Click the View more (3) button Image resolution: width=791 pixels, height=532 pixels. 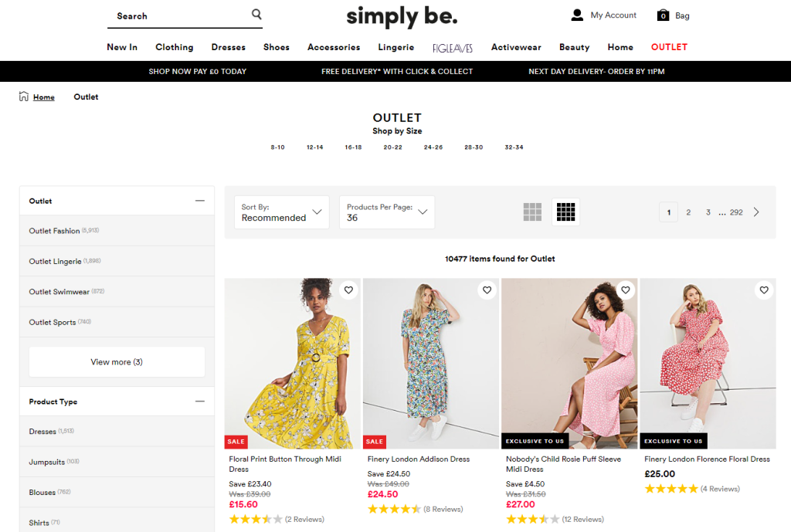pos(117,362)
